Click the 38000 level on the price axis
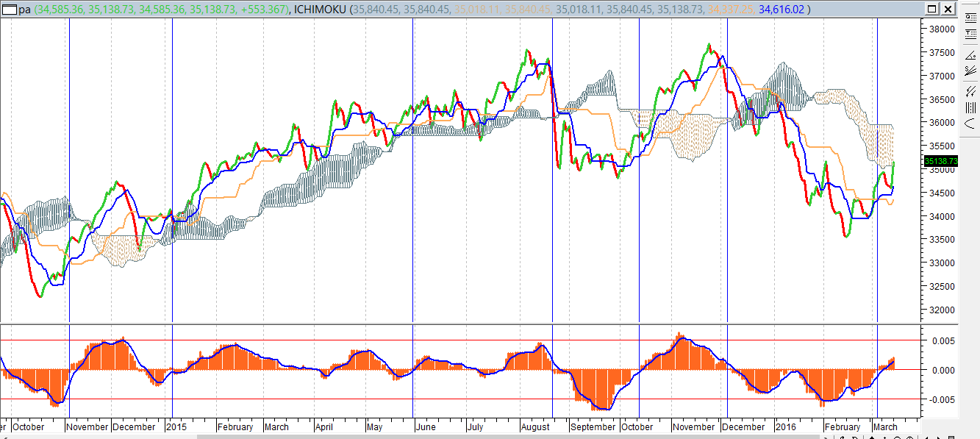The image size is (980, 439). point(943,29)
